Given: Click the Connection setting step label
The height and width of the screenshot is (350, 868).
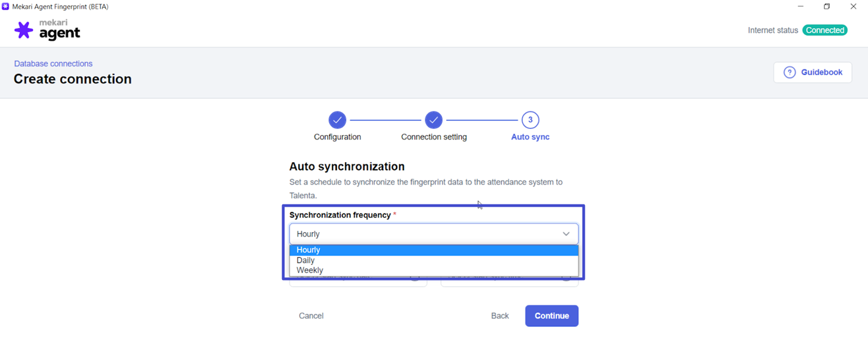Looking at the screenshot, I should [x=434, y=137].
